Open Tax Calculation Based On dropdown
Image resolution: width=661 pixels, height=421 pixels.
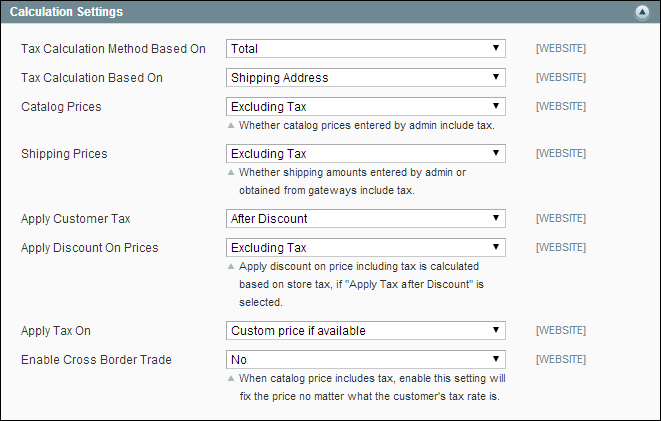[x=365, y=77]
